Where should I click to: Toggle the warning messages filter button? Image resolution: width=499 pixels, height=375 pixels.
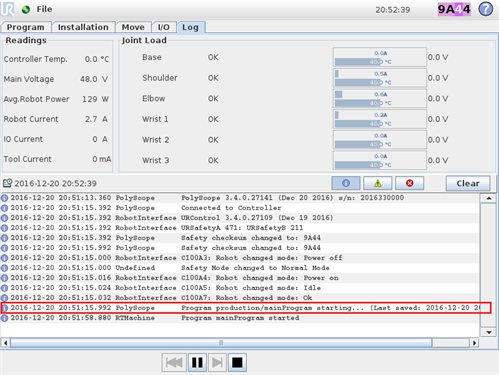tap(378, 183)
